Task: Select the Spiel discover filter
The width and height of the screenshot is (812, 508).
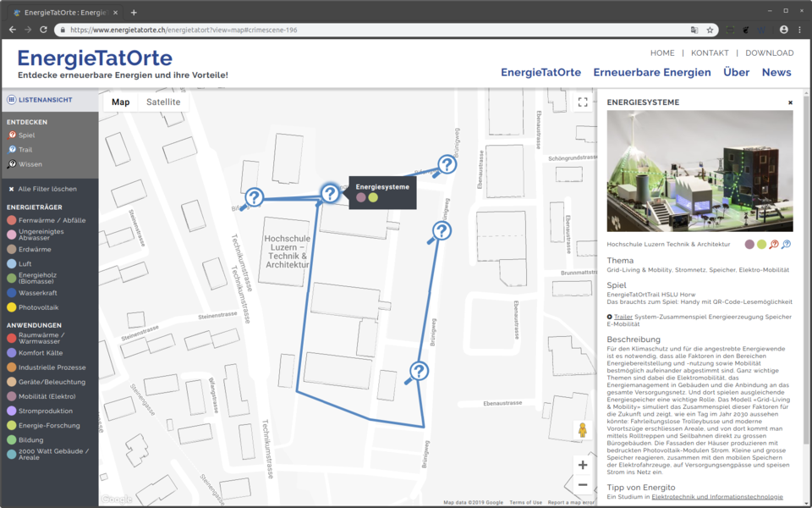Action: 21,135
